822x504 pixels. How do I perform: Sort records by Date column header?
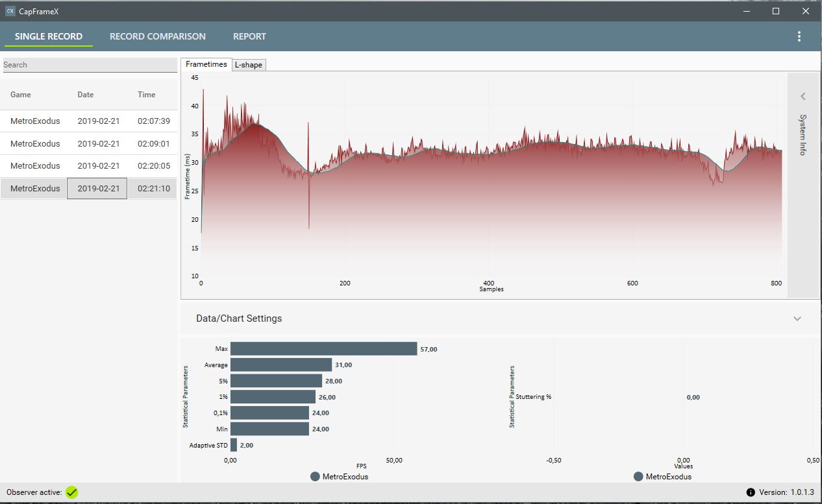(86, 95)
